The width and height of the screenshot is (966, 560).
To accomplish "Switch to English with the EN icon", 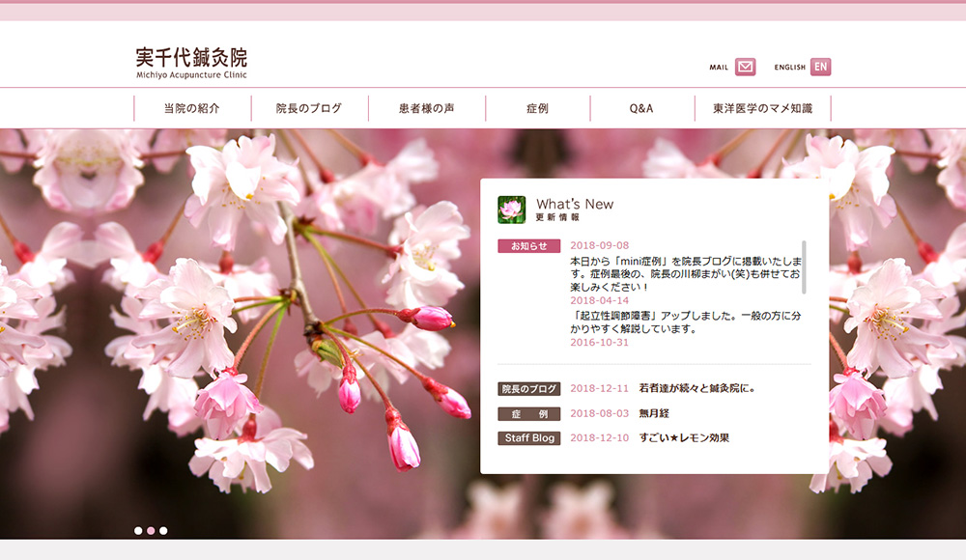I will [x=820, y=67].
